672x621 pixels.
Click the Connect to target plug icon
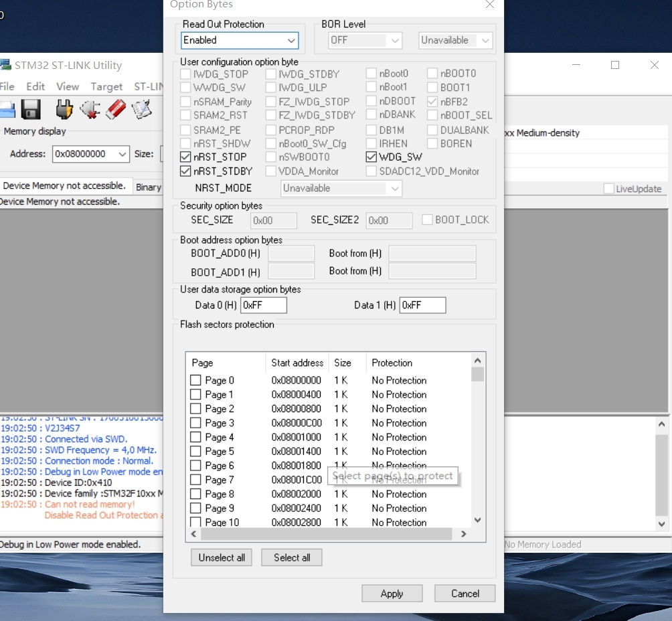tap(64, 109)
